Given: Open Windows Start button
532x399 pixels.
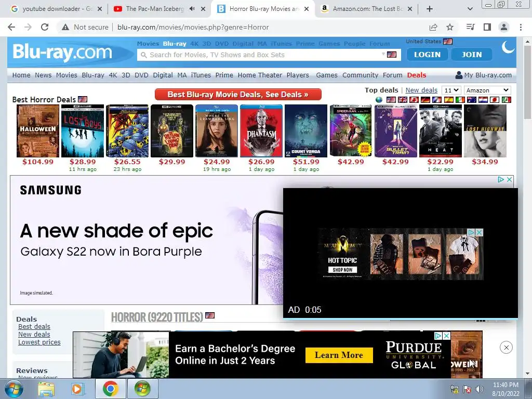Looking at the screenshot, I should click(14, 389).
